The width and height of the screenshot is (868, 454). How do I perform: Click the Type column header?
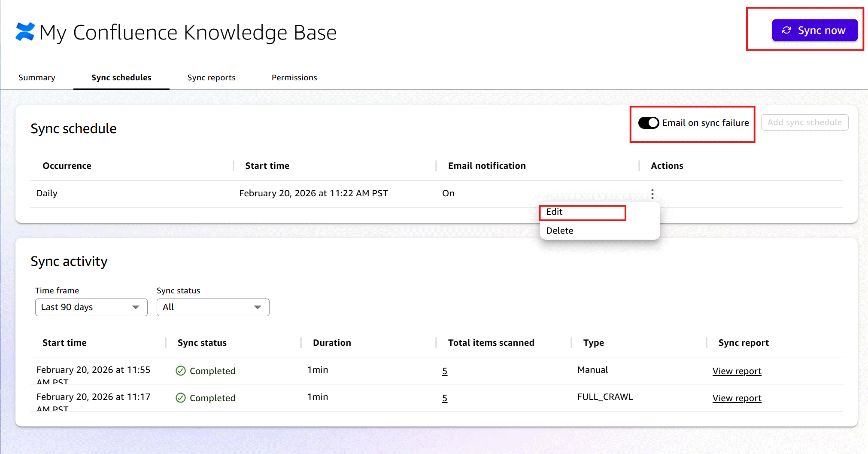[593, 343]
